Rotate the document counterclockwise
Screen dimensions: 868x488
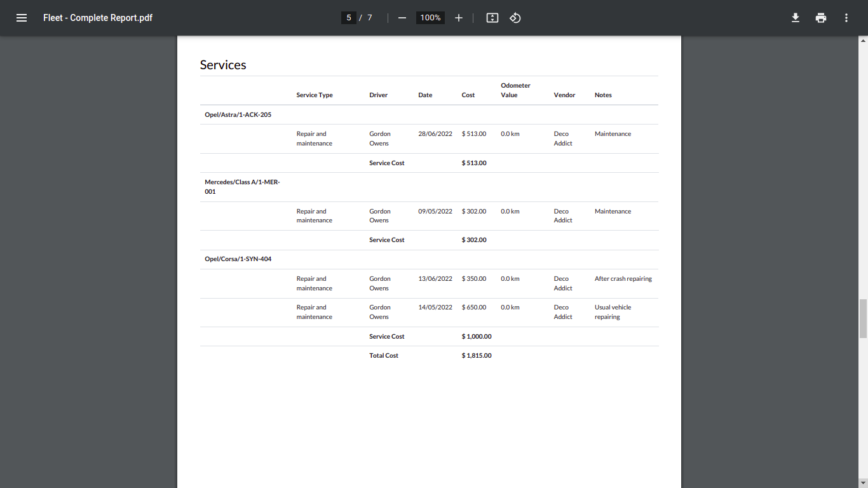pyautogui.click(x=515, y=18)
